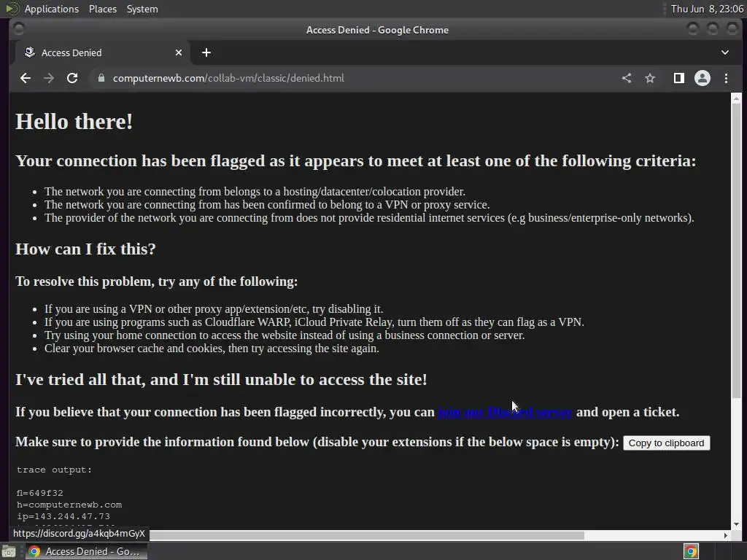Expand the tab search dropdown arrow

724,52
